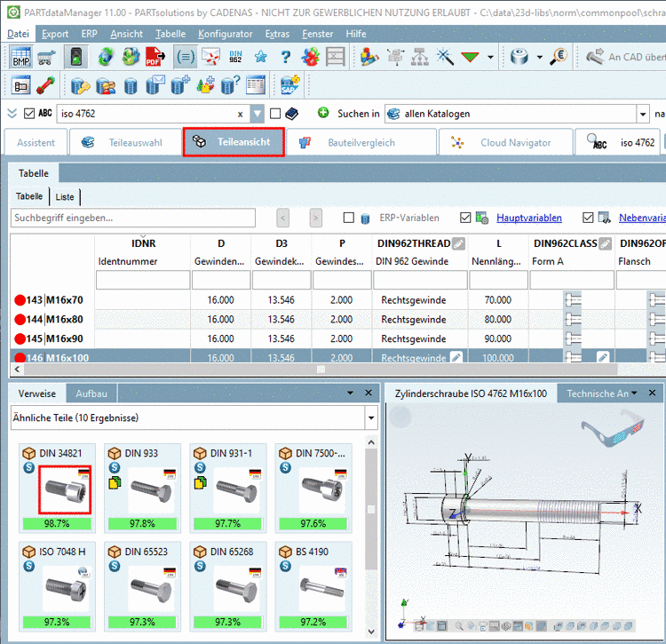666x644 pixels.
Task: Click the table's horizontal scrollbar
Action: [320, 369]
